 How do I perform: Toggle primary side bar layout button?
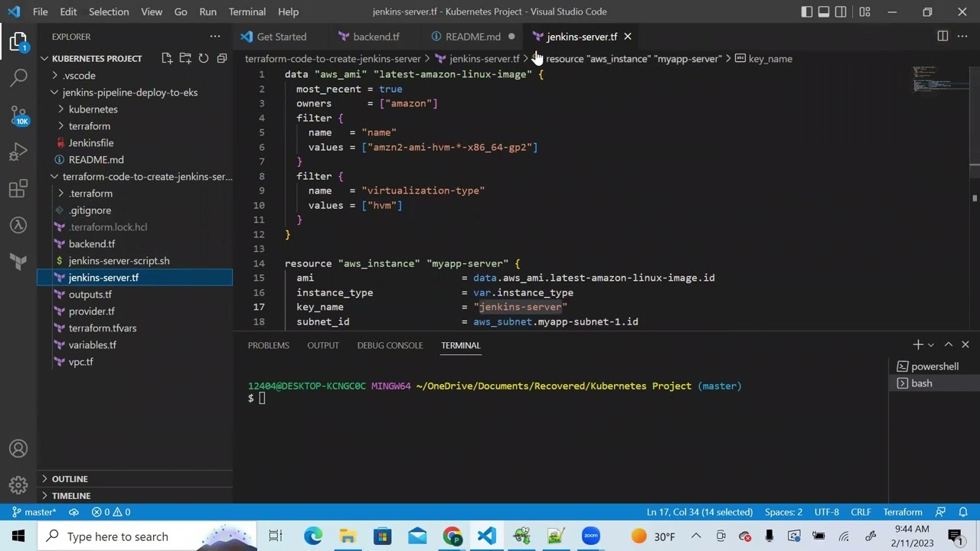[x=807, y=11]
